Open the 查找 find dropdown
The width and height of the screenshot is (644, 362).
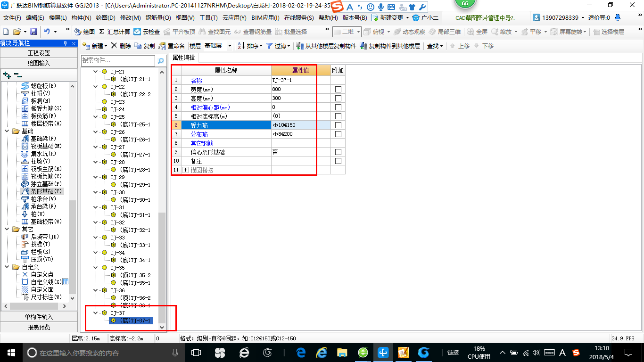[x=435, y=46]
